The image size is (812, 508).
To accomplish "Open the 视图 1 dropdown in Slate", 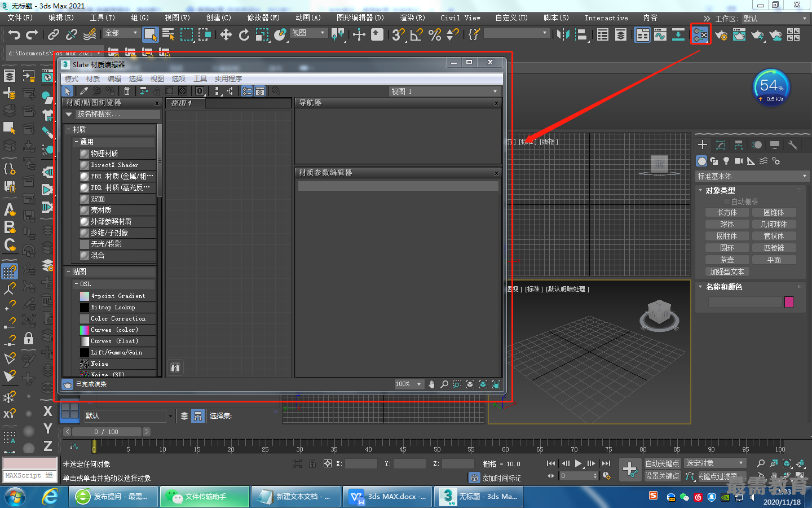I will pyautogui.click(x=445, y=91).
